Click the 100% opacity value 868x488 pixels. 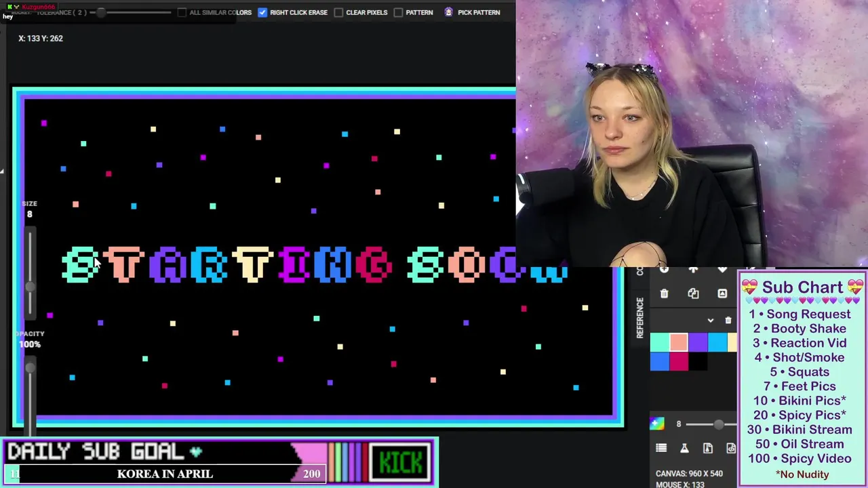[30, 344]
